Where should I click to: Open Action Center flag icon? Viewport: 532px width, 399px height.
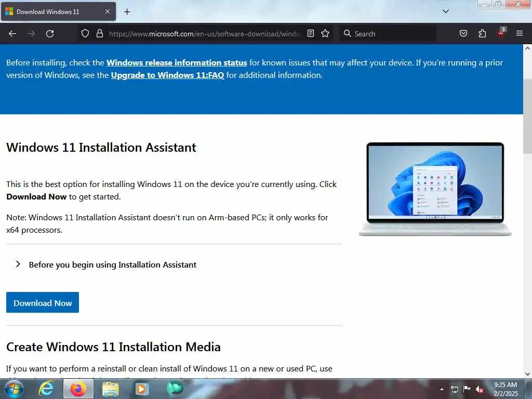(467, 389)
